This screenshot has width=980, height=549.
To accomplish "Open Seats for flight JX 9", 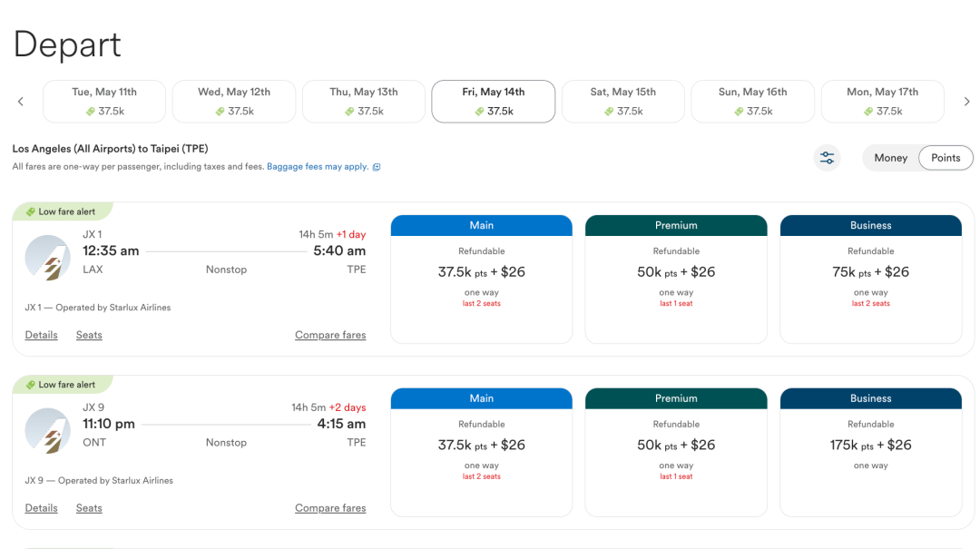I will tap(89, 508).
